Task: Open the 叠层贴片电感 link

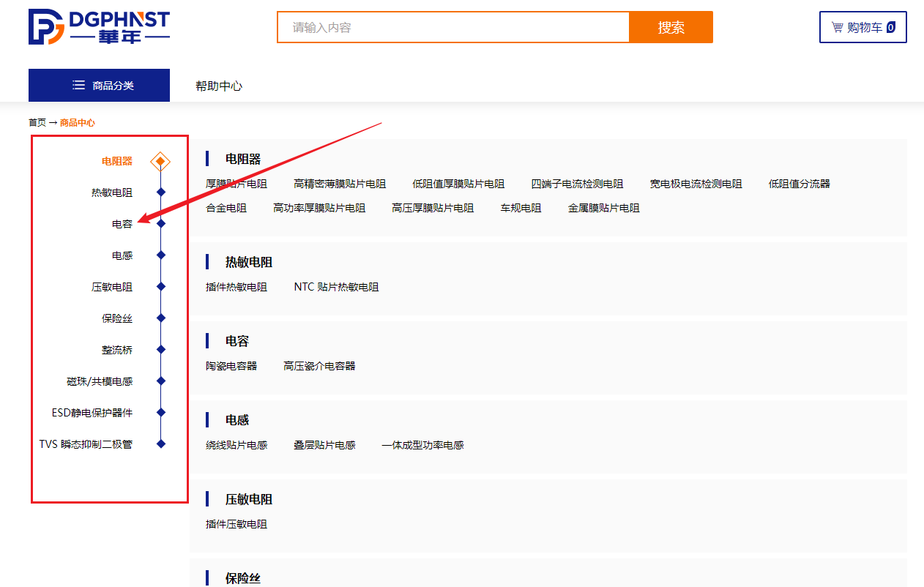Action: click(x=324, y=445)
